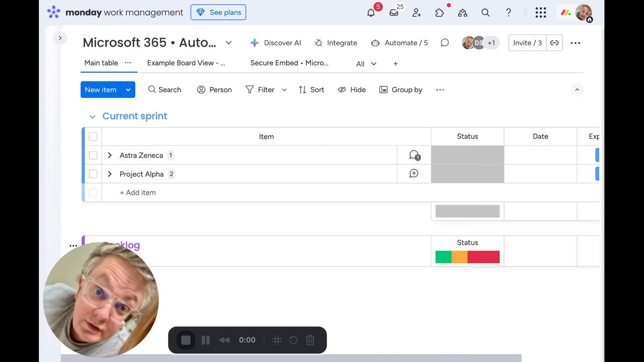The height and width of the screenshot is (362, 644).
Task: Open the Group by tool
Action: click(400, 89)
